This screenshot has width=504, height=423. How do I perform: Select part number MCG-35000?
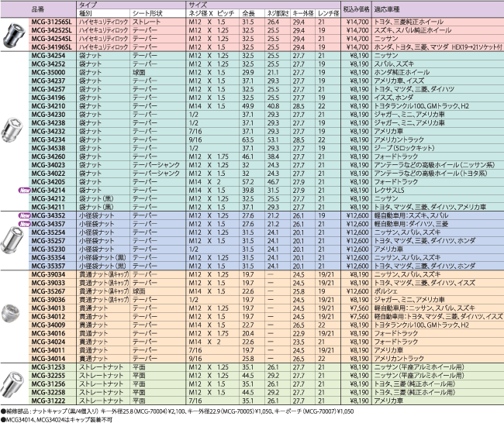point(48,72)
